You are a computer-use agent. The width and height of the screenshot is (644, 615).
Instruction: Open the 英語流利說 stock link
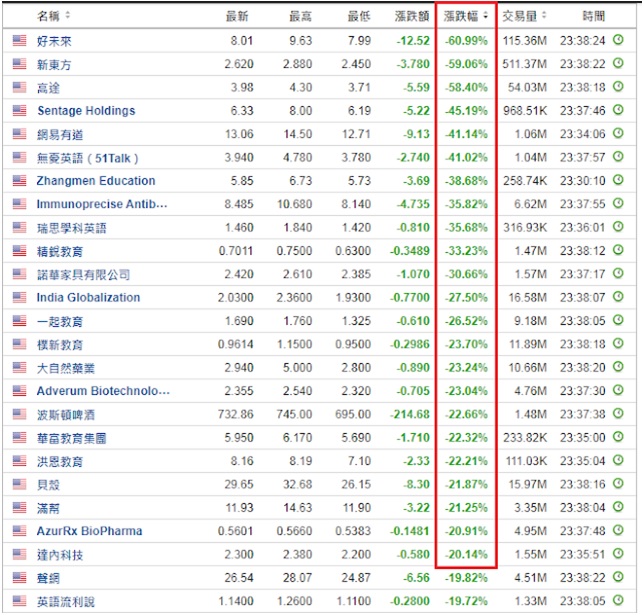(66, 602)
